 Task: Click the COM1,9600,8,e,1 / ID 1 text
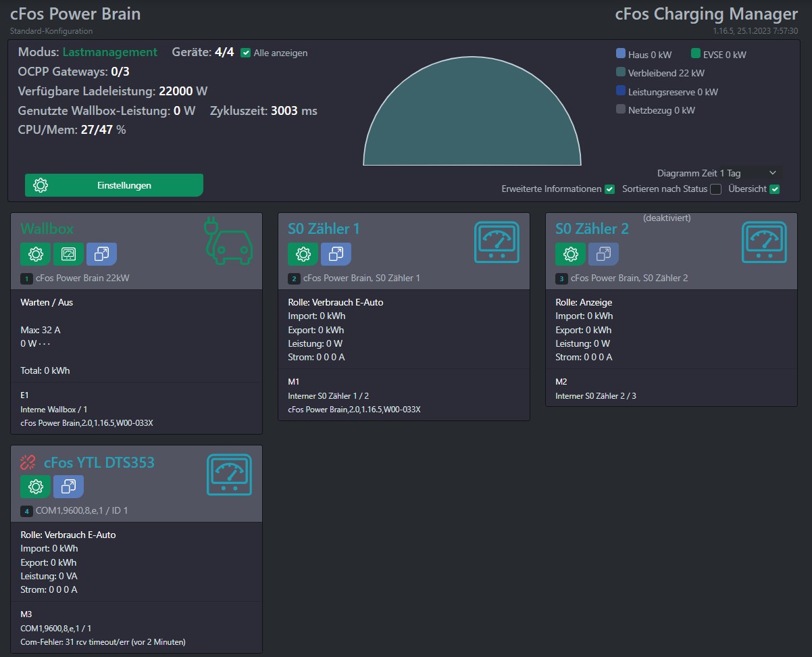point(82,511)
